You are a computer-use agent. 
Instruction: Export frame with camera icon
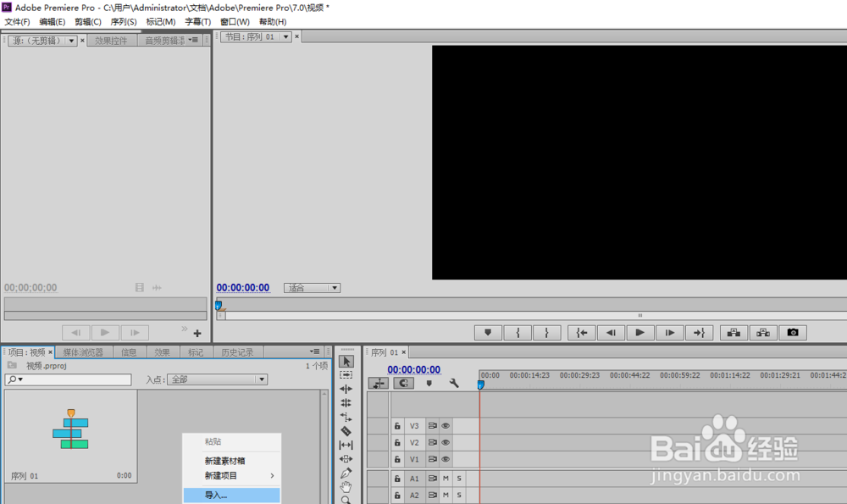pos(793,333)
